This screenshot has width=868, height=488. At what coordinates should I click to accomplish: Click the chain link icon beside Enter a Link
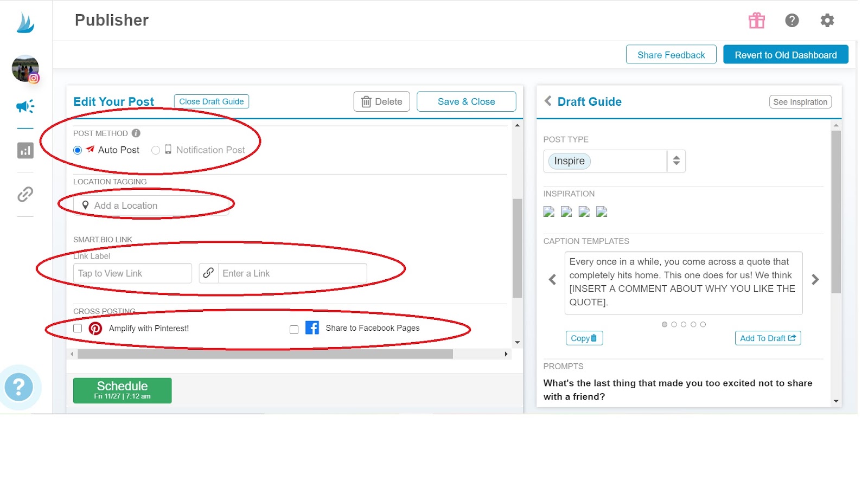pyautogui.click(x=208, y=273)
